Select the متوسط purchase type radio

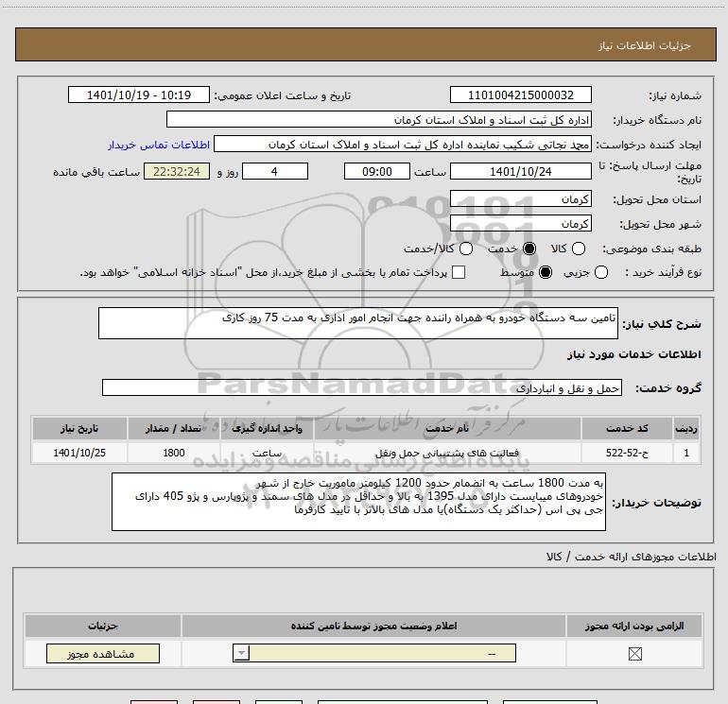546,272
